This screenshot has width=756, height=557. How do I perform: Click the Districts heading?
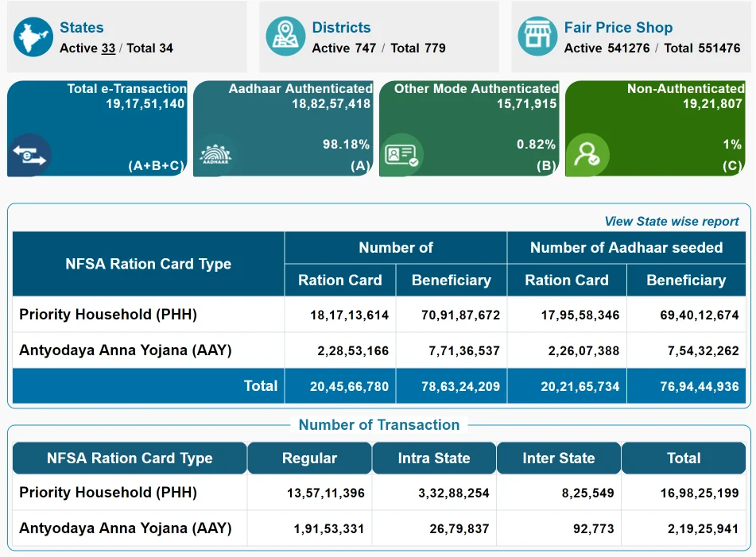click(x=341, y=28)
